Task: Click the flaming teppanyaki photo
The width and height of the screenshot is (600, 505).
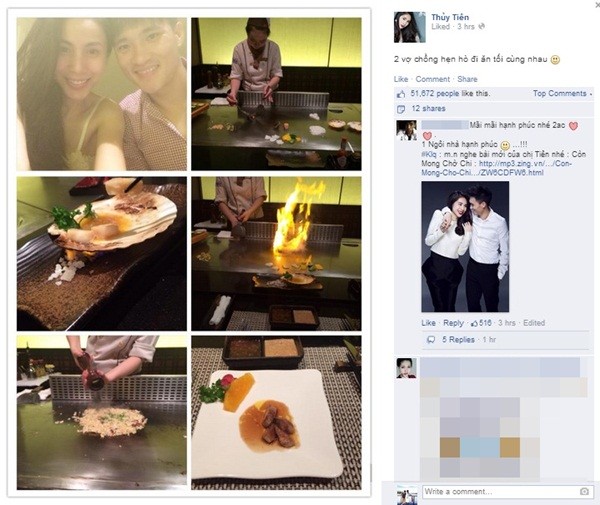Action: click(276, 254)
